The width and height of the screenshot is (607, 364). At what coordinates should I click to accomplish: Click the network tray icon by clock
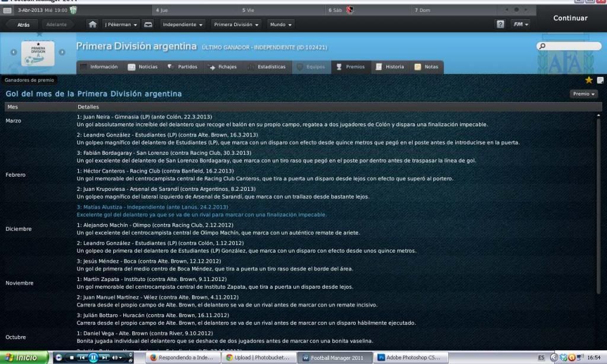pos(580,357)
